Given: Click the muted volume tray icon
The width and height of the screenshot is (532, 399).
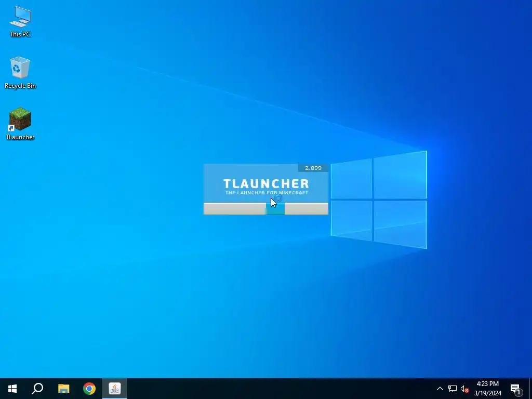Looking at the screenshot, I should pyautogui.click(x=464, y=389).
